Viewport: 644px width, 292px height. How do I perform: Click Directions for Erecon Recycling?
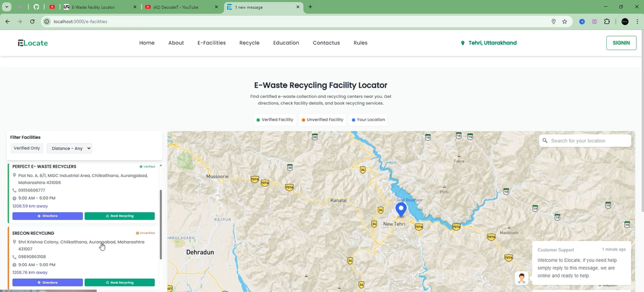pos(48,282)
